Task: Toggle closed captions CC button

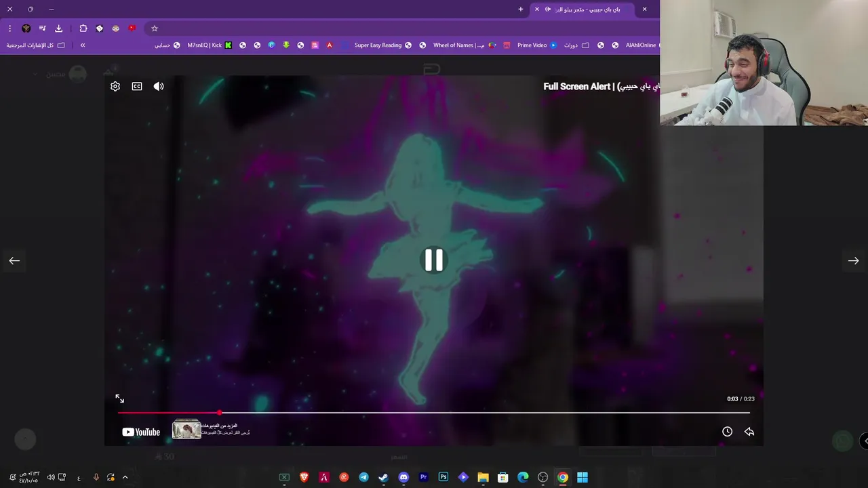Action: click(137, 86)
